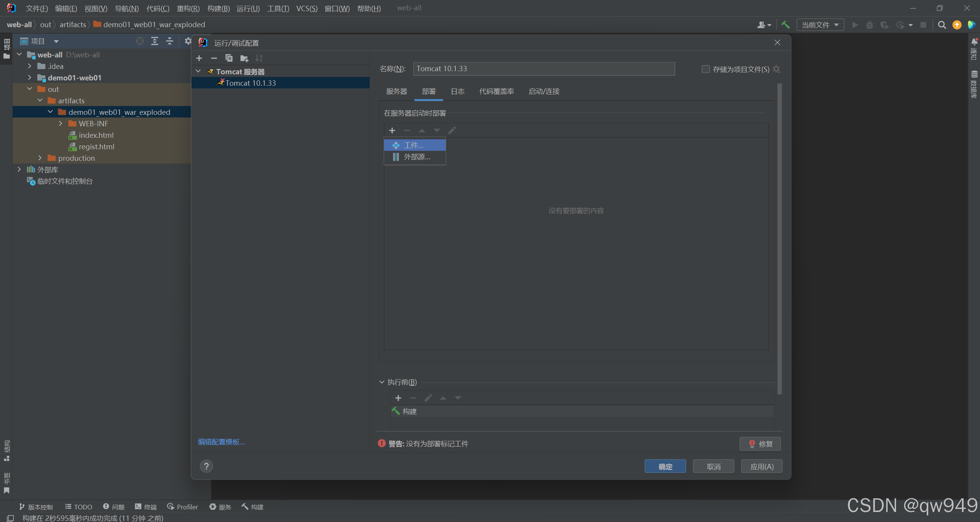Click the 名称 name input field
The width and height of the screenshot is (980, 522).
543,69
